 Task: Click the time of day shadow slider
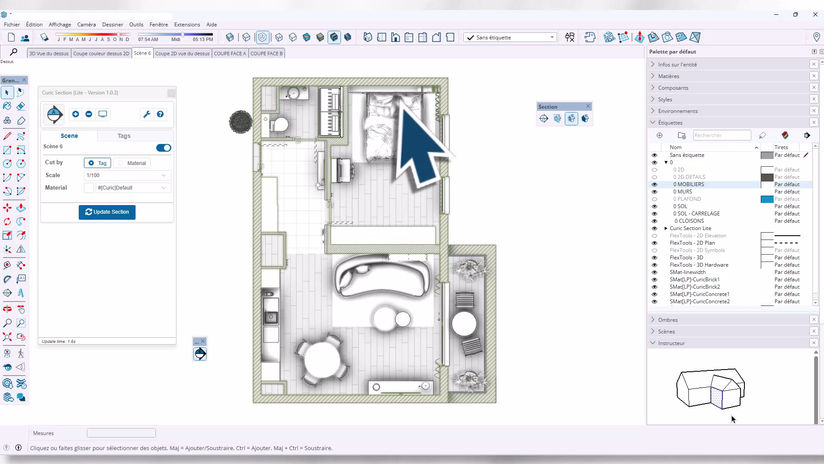click(x=175, y=35)
